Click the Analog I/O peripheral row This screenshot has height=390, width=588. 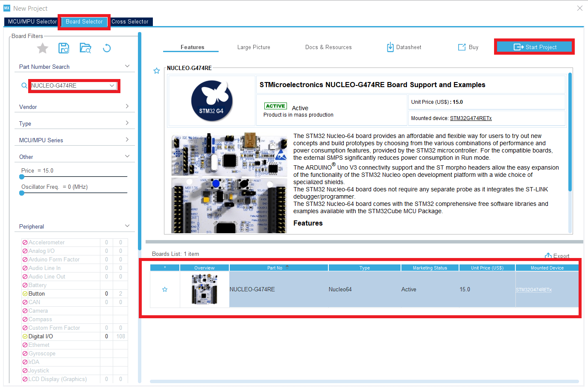[75, 251]
